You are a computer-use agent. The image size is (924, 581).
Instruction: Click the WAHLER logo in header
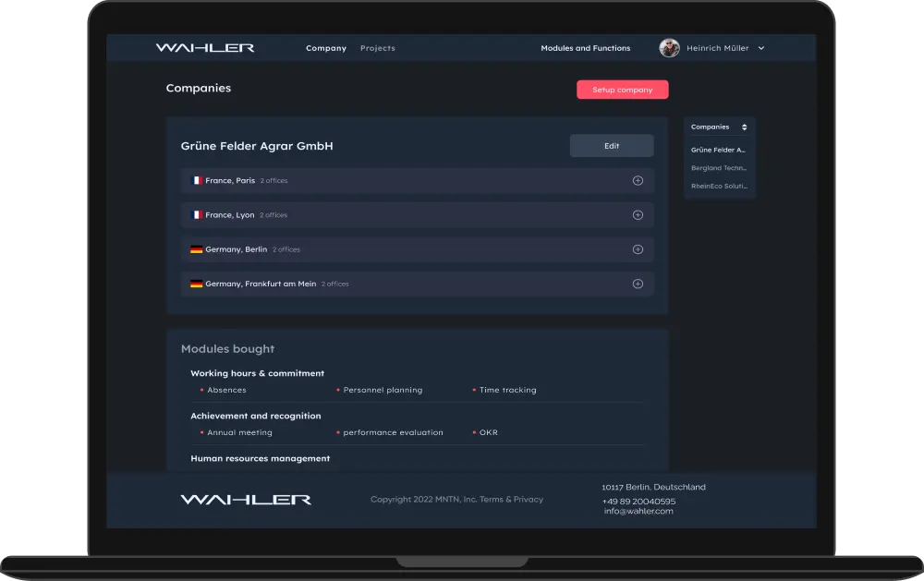point(204,48)
